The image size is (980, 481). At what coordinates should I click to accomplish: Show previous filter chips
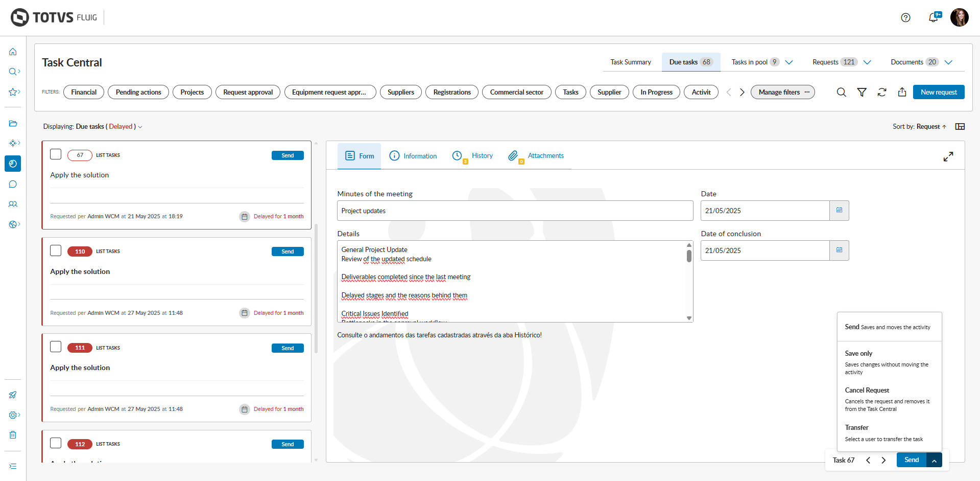tap(729, 92)
